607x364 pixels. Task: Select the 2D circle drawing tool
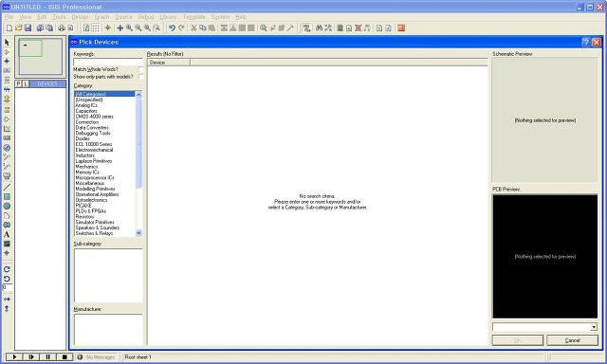pos(7,207)
